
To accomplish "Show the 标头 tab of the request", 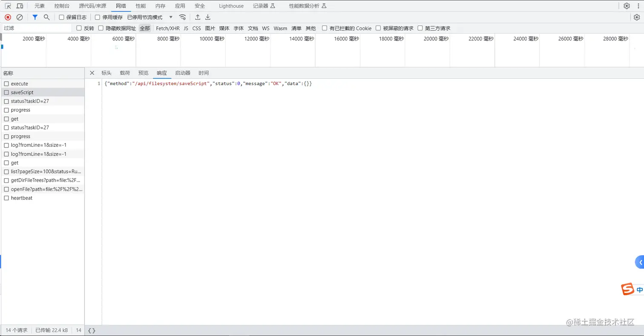I will coord(106,73).
